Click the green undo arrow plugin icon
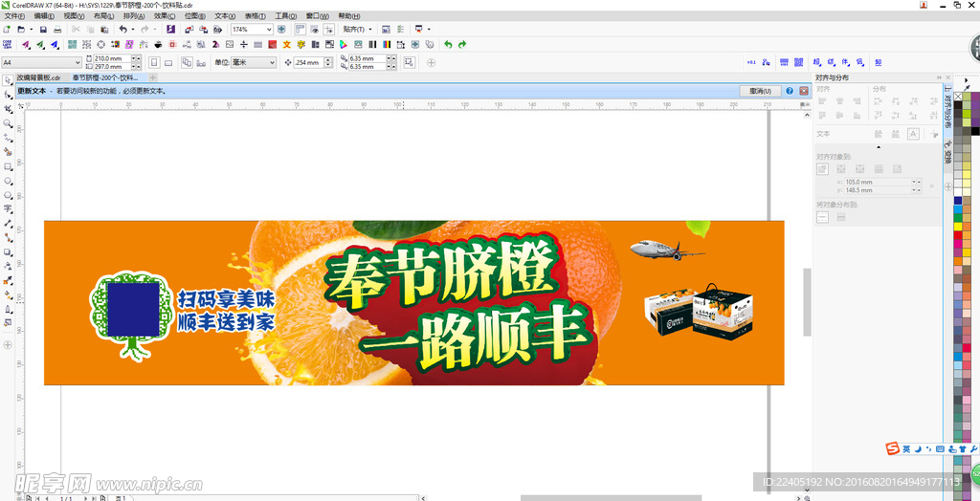Image resolution: width=980 pixels, height=501 pixels. [448, 44]
